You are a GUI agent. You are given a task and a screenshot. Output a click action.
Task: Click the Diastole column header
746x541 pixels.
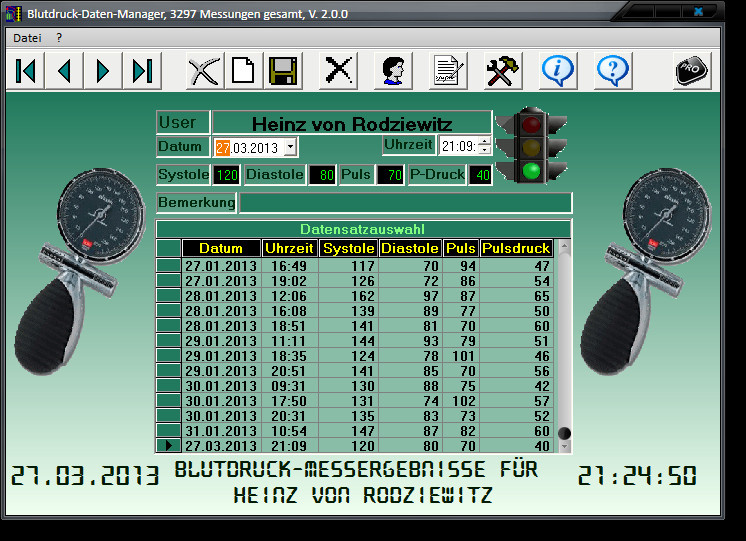click(410, 248)
